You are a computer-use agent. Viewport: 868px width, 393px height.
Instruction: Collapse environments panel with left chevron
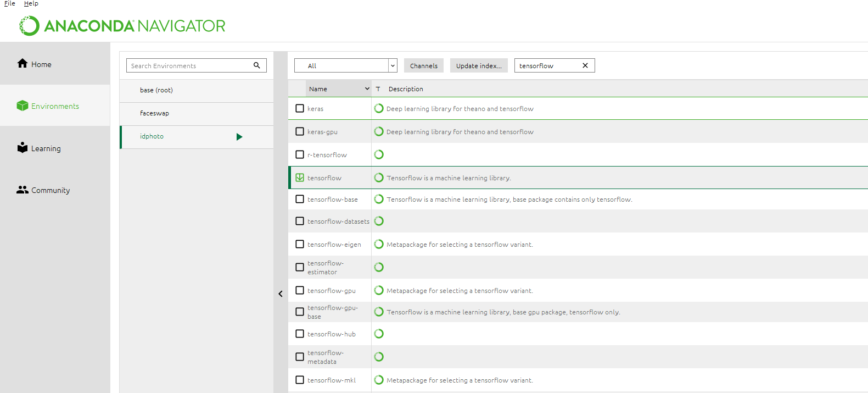281,294
